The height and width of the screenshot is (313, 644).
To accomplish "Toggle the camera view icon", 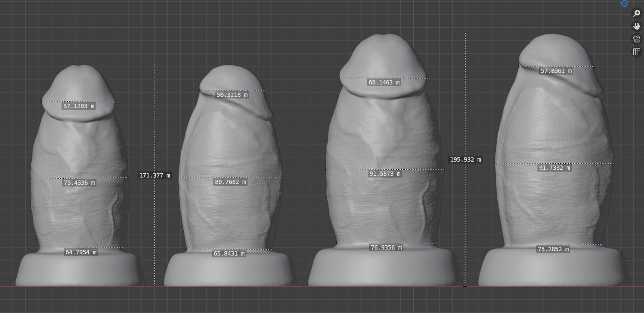I will [x=636, y=39].
